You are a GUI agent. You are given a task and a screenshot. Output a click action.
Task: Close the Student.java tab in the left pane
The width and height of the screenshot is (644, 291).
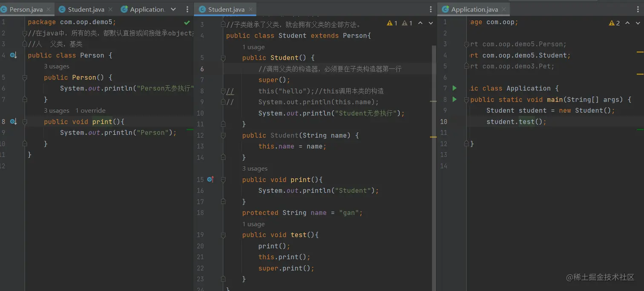tap(110, 9)
